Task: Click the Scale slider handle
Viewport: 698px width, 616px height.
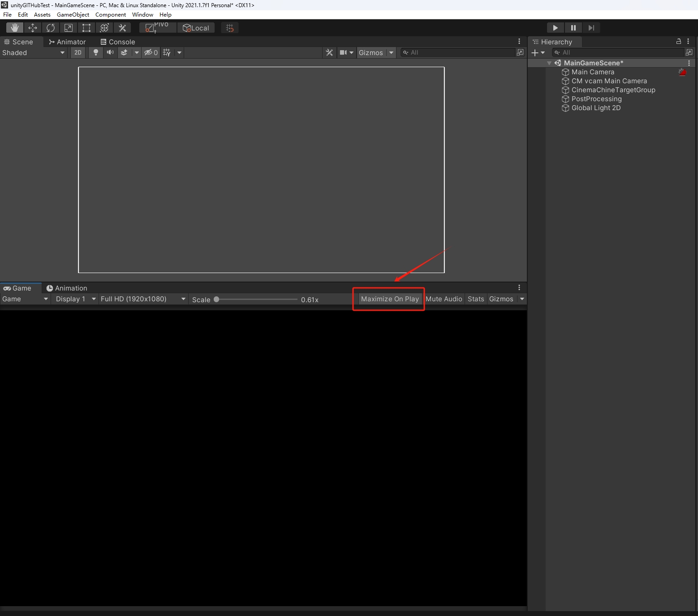Action: coord(216,299)
